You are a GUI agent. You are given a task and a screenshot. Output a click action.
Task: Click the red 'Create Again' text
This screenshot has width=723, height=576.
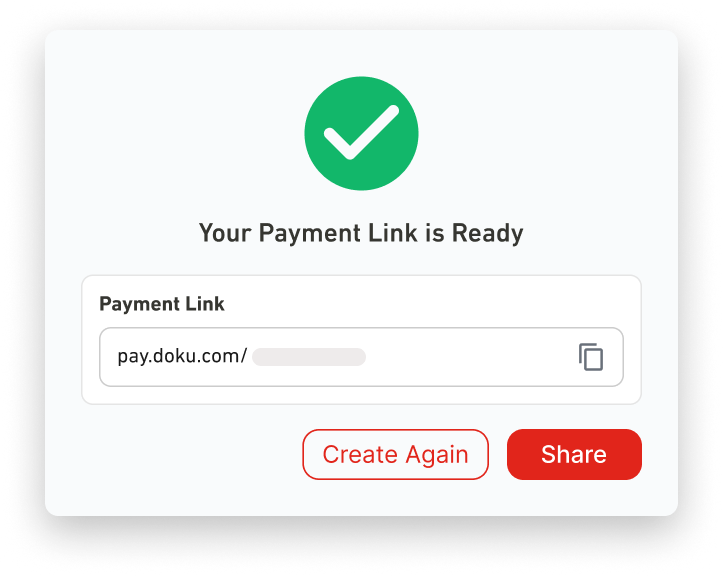(395, 455)
